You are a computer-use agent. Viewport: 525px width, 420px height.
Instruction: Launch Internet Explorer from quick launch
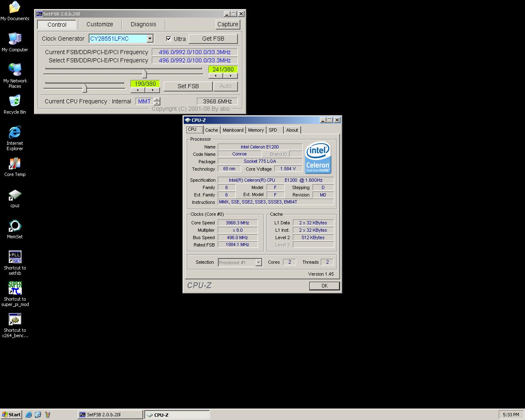point(29,415)
